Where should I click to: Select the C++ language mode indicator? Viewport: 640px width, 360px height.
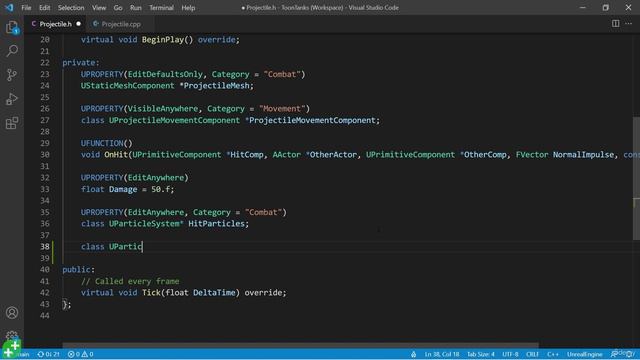click(x=553, y=354)
